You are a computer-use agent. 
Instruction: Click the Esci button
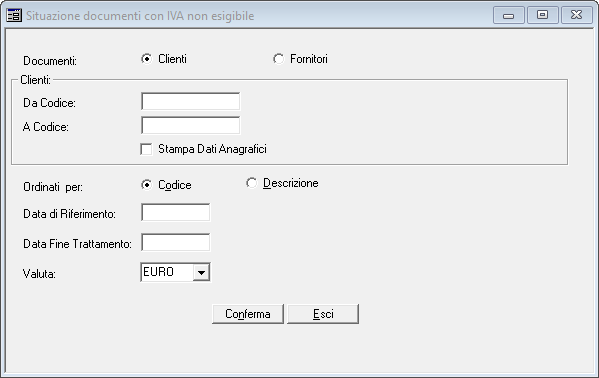pos(323,314)
